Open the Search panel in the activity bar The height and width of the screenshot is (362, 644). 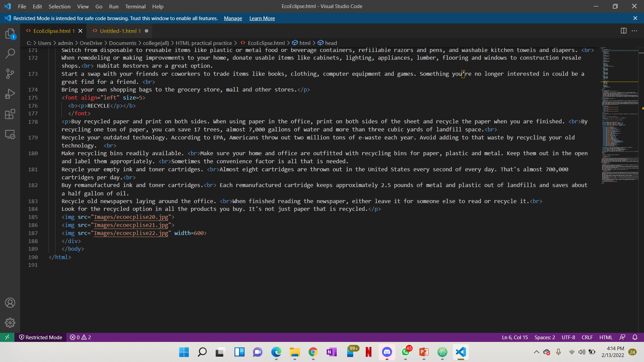coord(10,54)
